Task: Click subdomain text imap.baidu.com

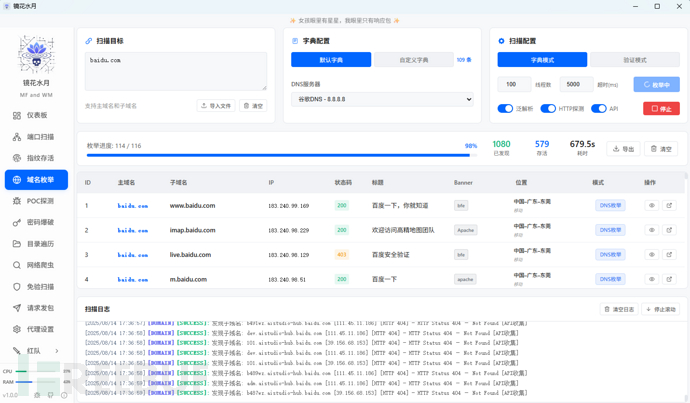Action: pyautogui.click(x=192, y=230)
